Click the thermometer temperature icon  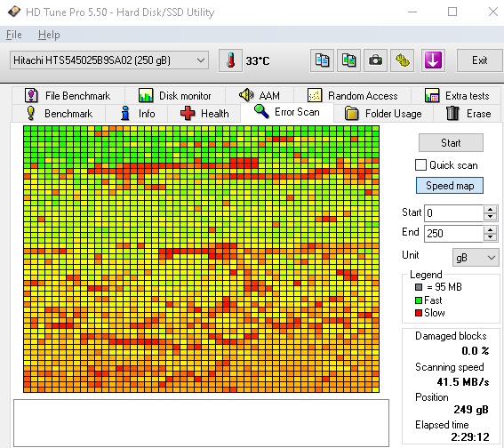tap(230, 60)
